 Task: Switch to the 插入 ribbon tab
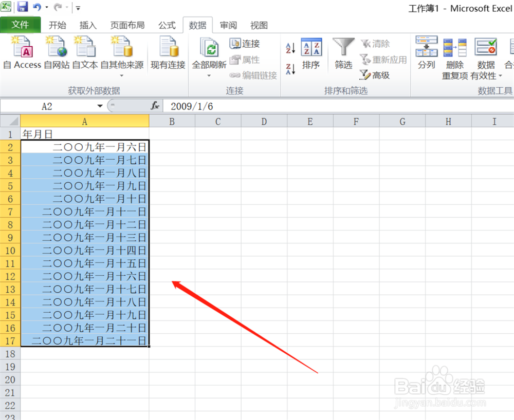pyautogui.click(x=88, y=25)
